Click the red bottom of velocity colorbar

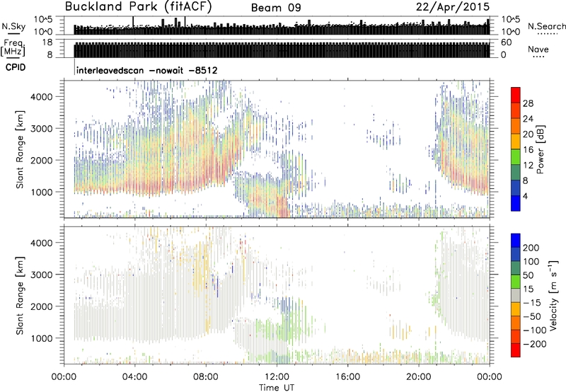[516, 350]
